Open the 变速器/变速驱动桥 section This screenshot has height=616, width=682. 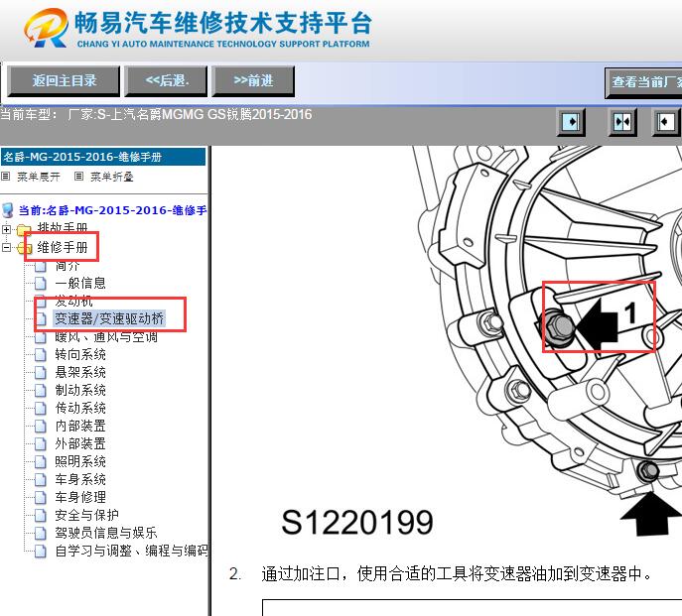coord(109,318)
